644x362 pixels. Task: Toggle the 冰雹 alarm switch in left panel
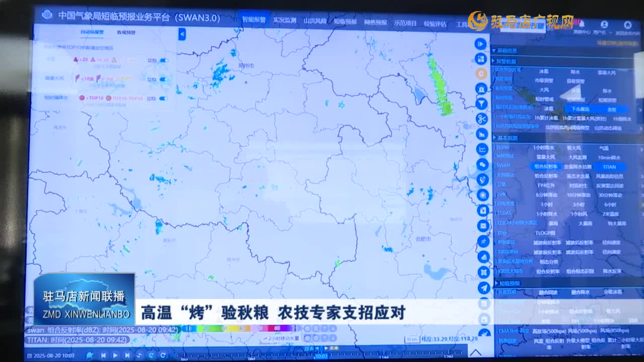[x=164, y=60]
